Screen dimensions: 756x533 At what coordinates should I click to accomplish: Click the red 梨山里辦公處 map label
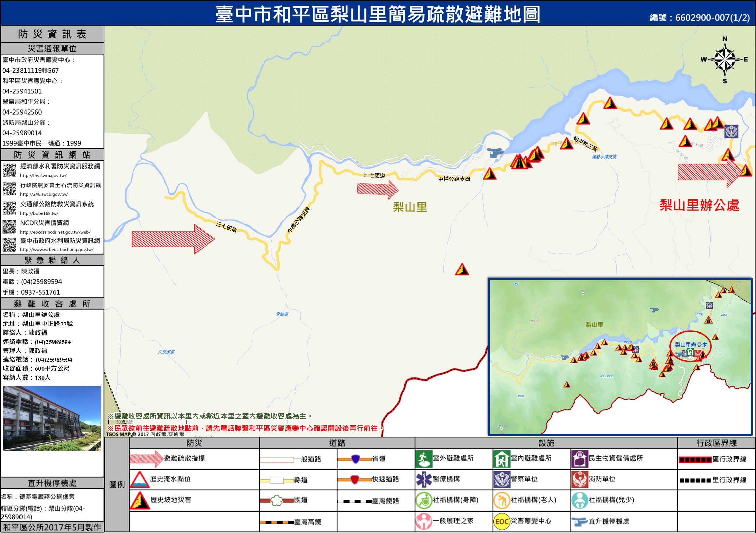pos(699,205)
